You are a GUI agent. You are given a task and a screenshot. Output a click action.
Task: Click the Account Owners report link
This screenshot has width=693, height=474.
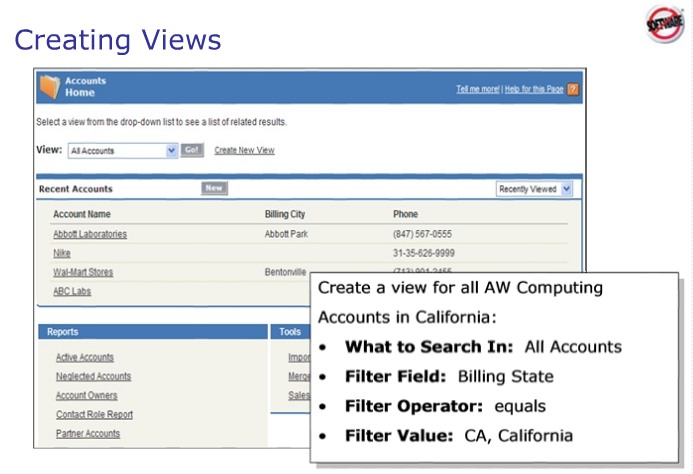(x=86, y=395)
